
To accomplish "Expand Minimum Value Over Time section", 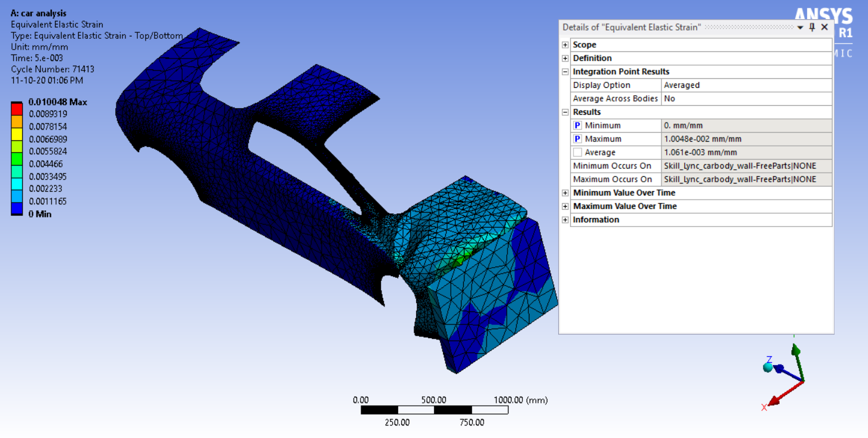I will pyautogui.click(x=565, y=192).
